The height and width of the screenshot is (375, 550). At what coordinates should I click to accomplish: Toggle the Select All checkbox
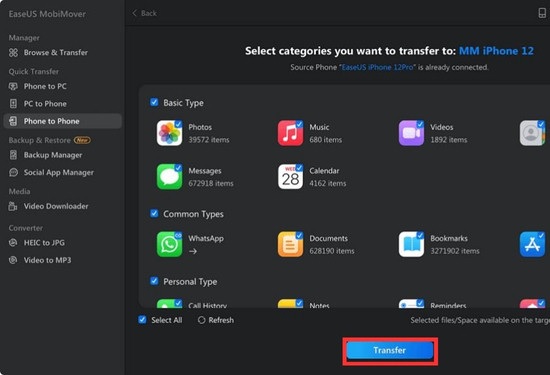point(142,320)
